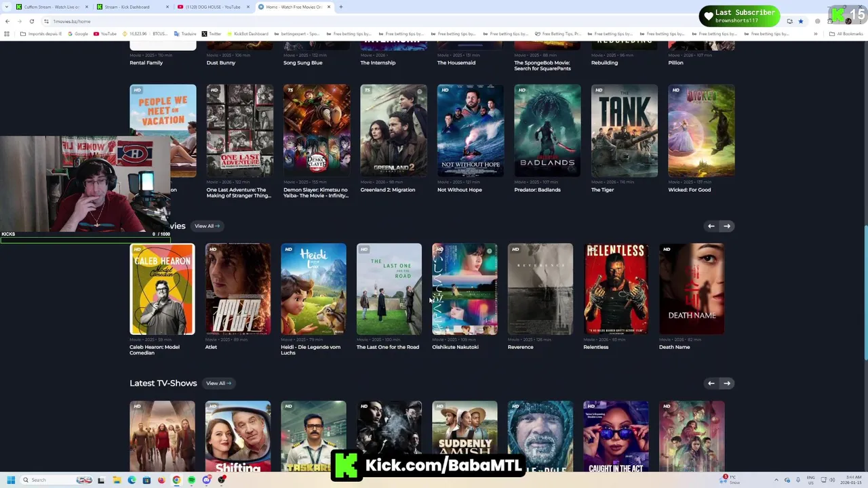868x488 pixels.
Task: Open the Relentless title link
Action: tap(596, 347)
